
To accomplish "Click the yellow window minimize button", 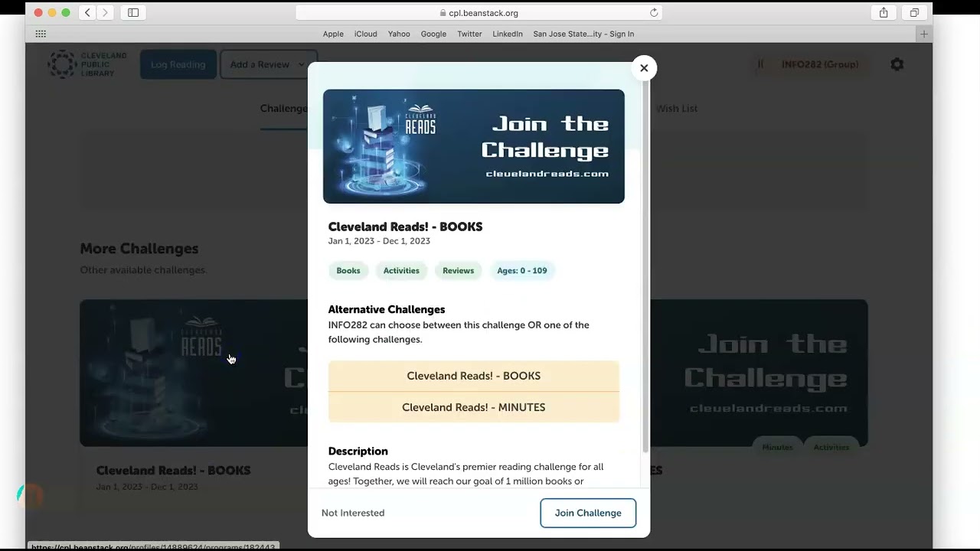I will (52, 13).
